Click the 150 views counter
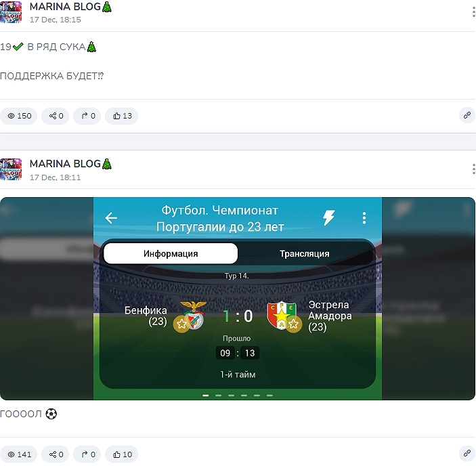The image size is (476, 466). point(19,116)
